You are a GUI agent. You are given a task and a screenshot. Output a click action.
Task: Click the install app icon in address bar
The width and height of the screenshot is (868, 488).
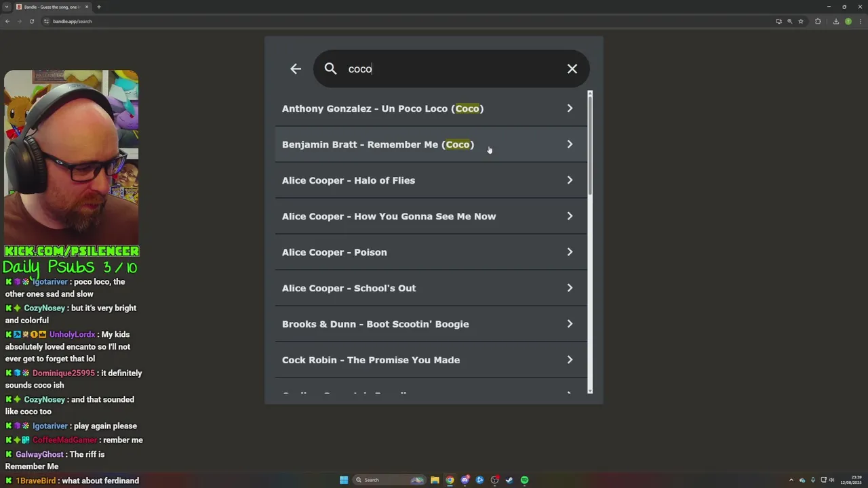[778, 21]
